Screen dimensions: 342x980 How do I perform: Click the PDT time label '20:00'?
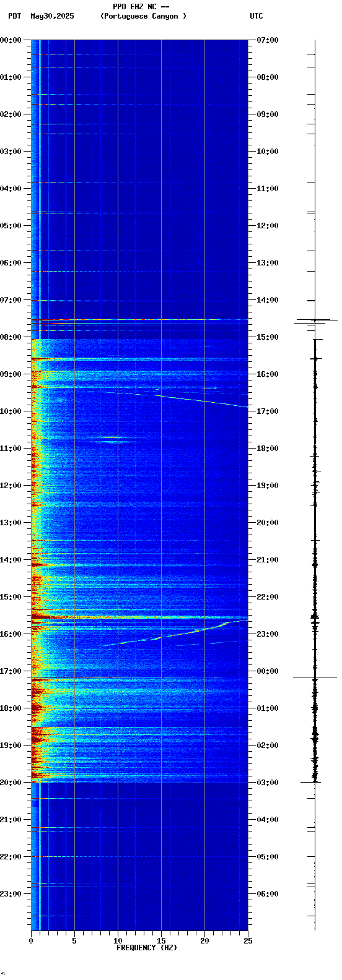pos(11,783)
